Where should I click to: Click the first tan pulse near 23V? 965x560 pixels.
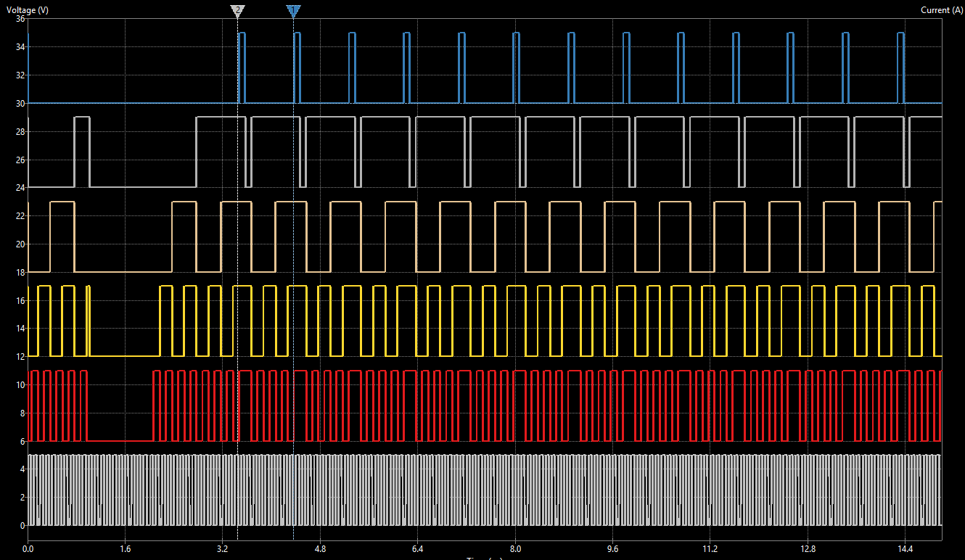click(x=62, y=202)
